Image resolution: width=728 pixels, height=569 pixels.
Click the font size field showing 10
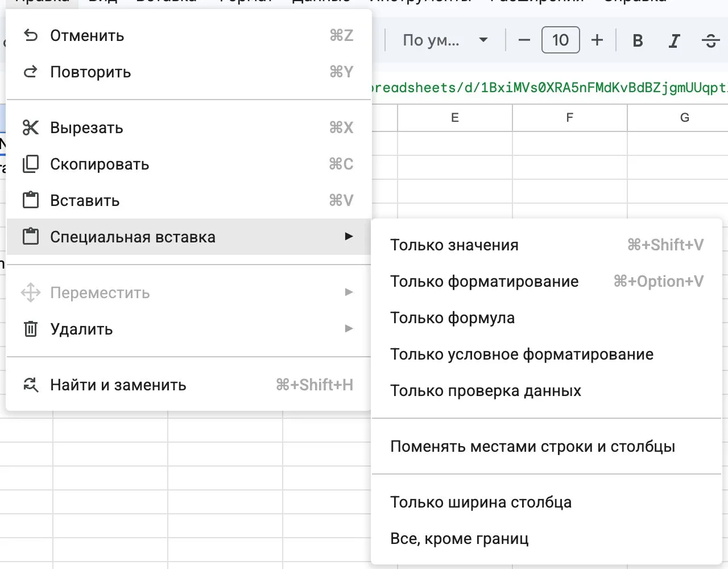pyautogui.click(x=561, y=40)
